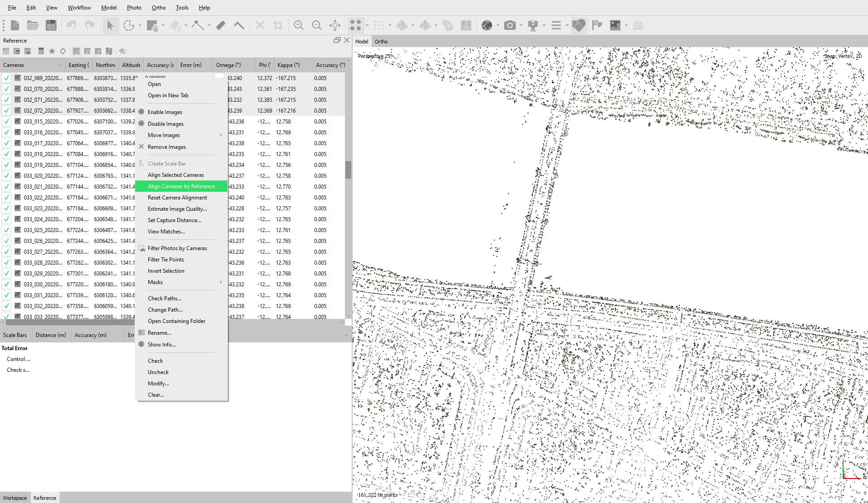Click the Show Cameras camera icon
The image size is (868, 503).
point(510,25)
